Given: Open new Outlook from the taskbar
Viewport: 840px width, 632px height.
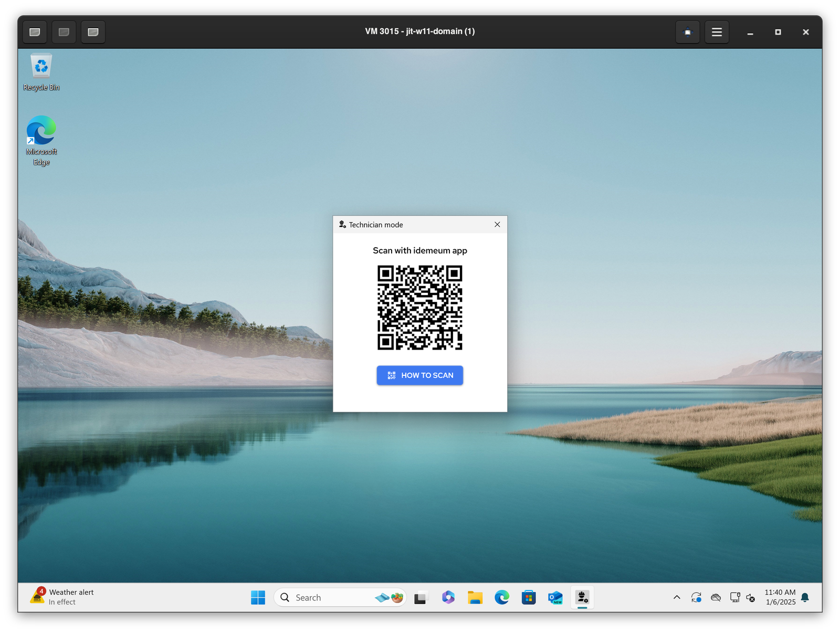Looking at the screenshot, I should (x=555, y=597).
